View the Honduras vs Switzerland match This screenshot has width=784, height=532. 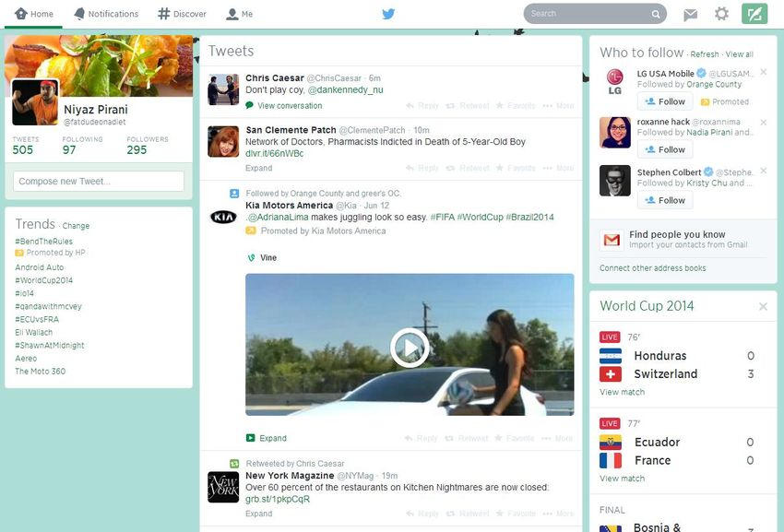coord(622,392)
